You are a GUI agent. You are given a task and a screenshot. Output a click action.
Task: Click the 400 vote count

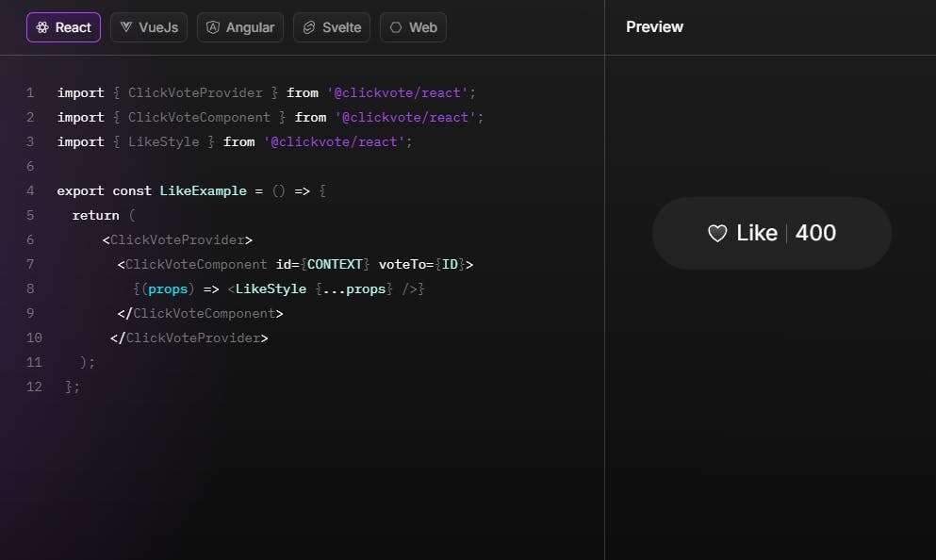pyautogui.click(x=815, y=234)
